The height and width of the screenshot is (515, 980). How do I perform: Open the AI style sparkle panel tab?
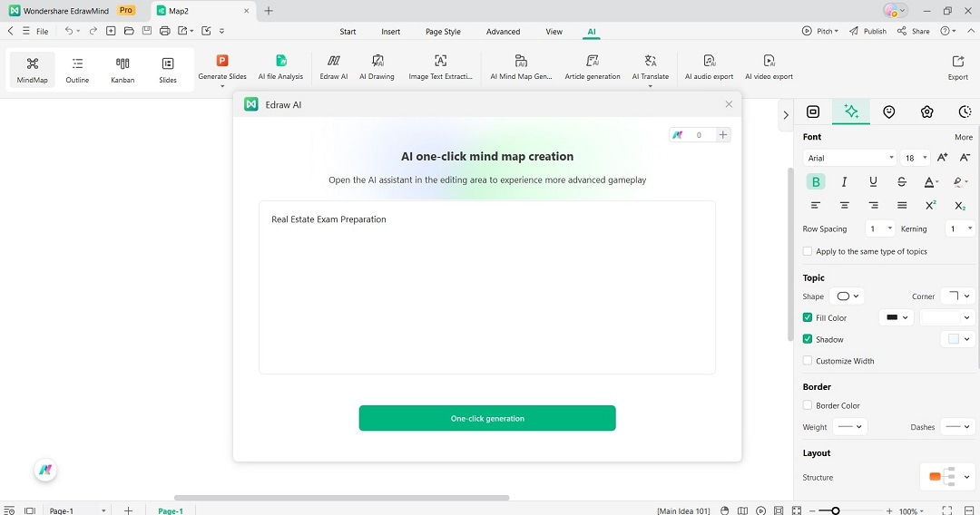coord(850,112)
